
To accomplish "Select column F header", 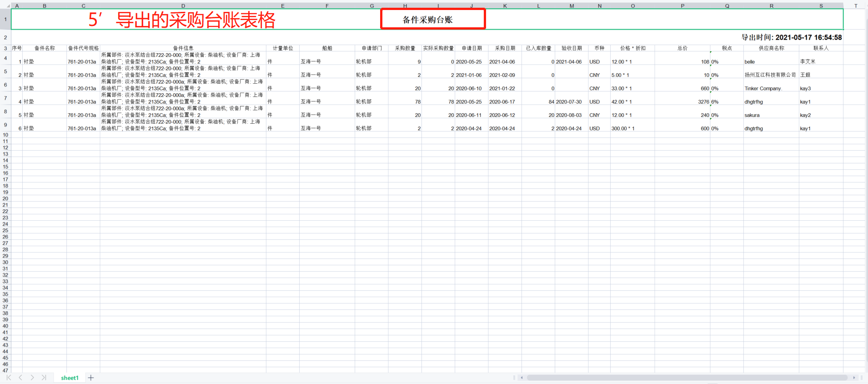I will click(x=327, y=6).
